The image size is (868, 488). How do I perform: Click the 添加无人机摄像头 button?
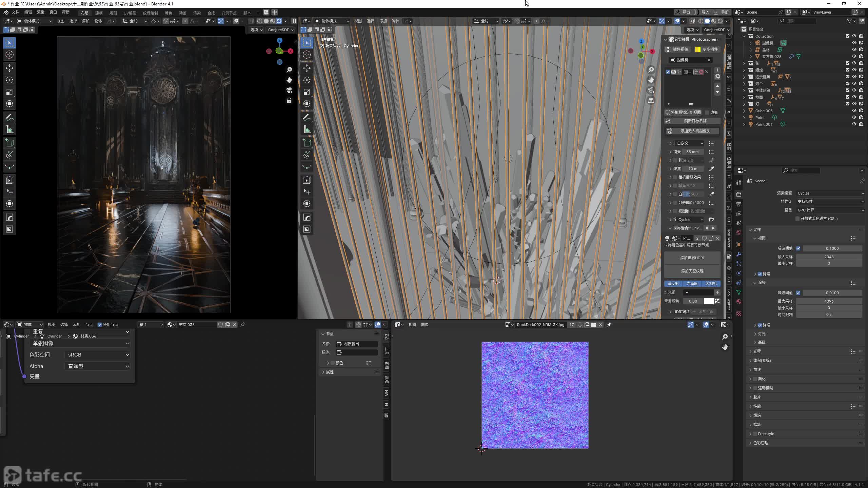click(x=695, y=131)
